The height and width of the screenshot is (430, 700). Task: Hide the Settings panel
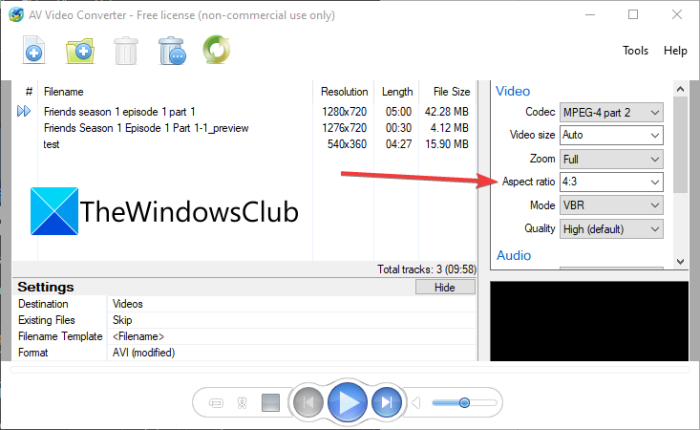tap(445, 287)
